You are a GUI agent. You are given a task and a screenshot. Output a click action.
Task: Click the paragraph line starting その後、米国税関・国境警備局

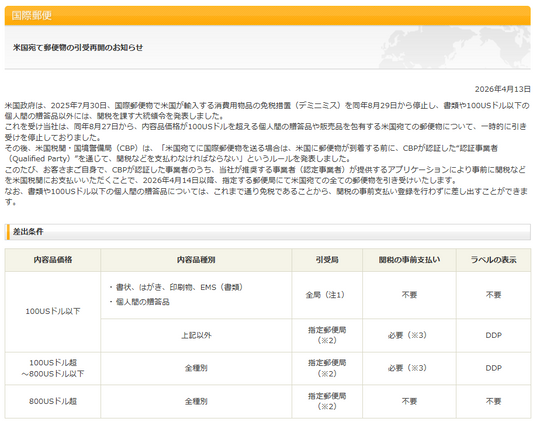pos(251,149)
